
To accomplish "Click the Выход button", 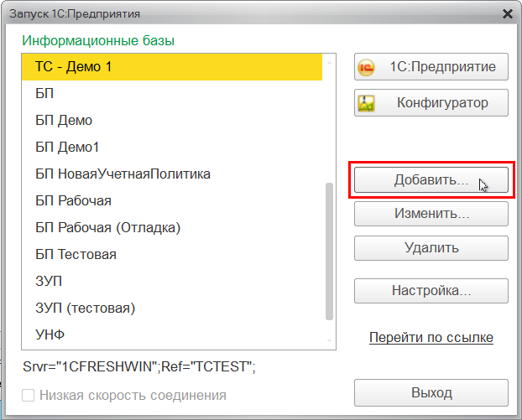I will point(431,392).
